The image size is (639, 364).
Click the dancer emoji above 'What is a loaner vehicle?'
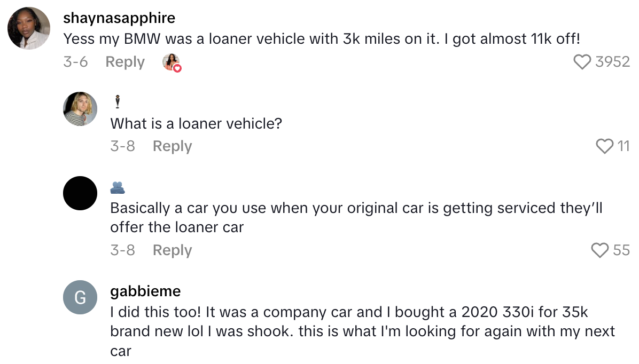pos(116,100)
